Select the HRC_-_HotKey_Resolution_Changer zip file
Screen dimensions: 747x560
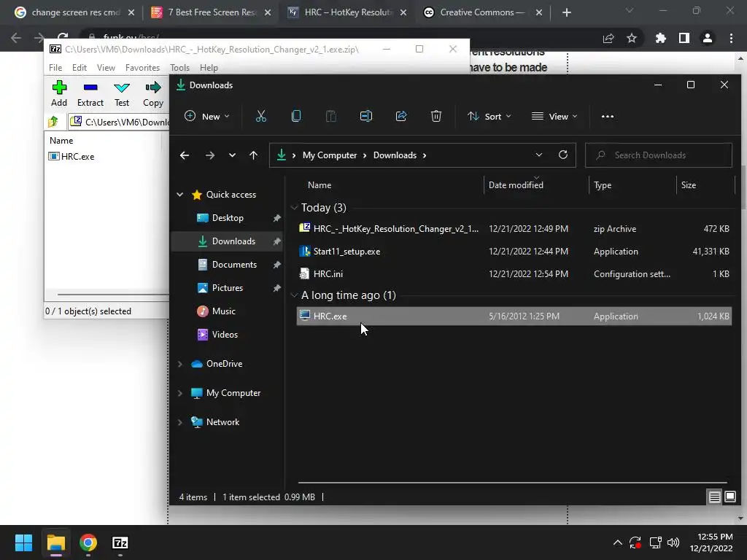point(514,228)
